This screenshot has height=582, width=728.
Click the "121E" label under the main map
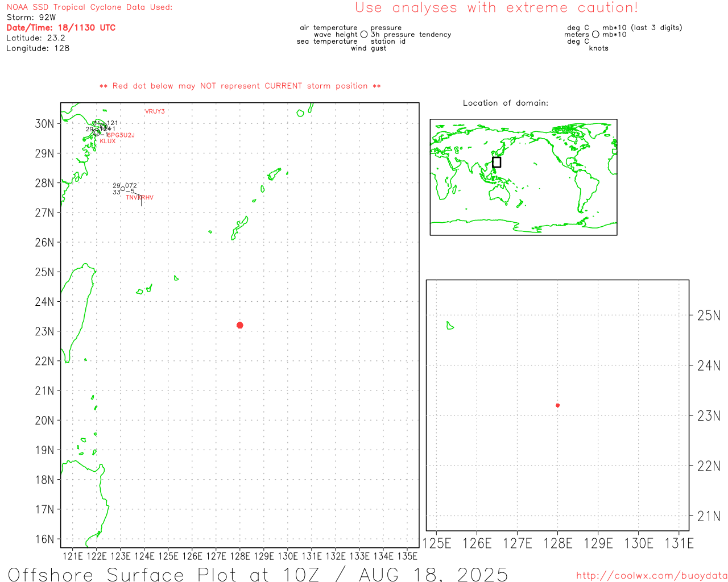pyautogui.click(x=72, y=556)
